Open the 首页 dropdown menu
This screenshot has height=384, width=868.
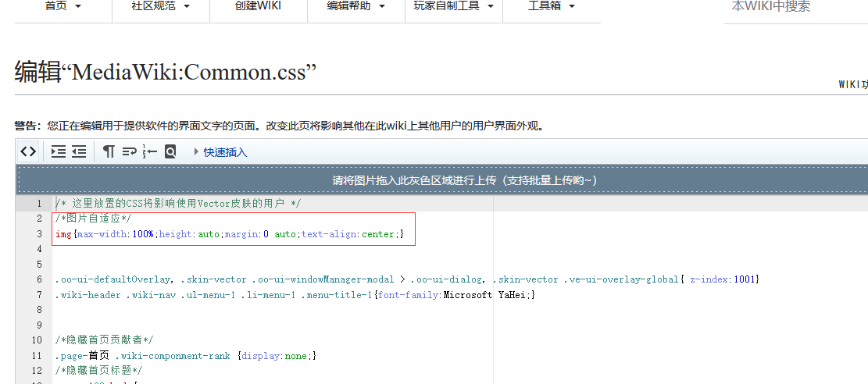pos(63,6)
